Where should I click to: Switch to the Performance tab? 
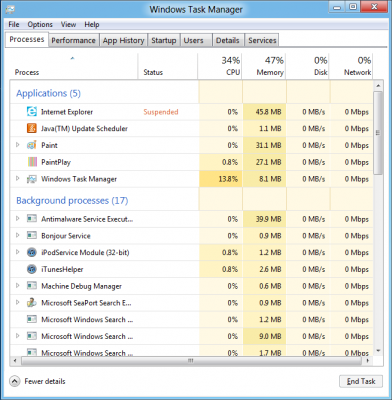point(73,40)
